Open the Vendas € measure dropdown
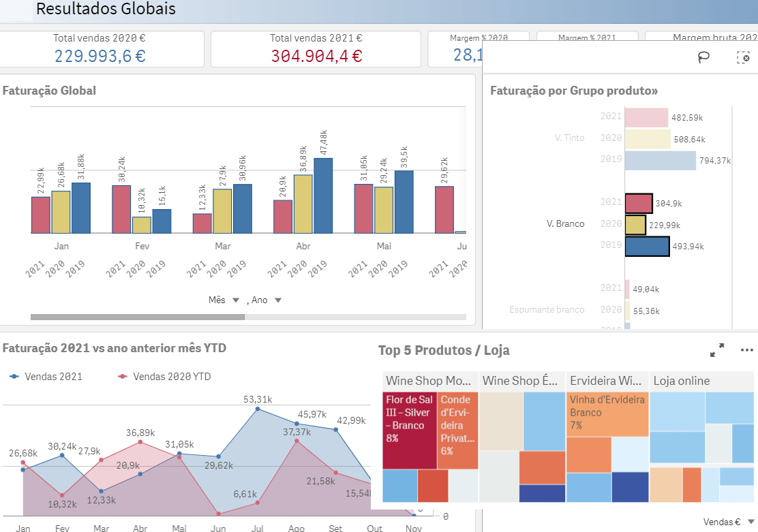The height and width of the screenshot is (532, 758). [729, 522]
